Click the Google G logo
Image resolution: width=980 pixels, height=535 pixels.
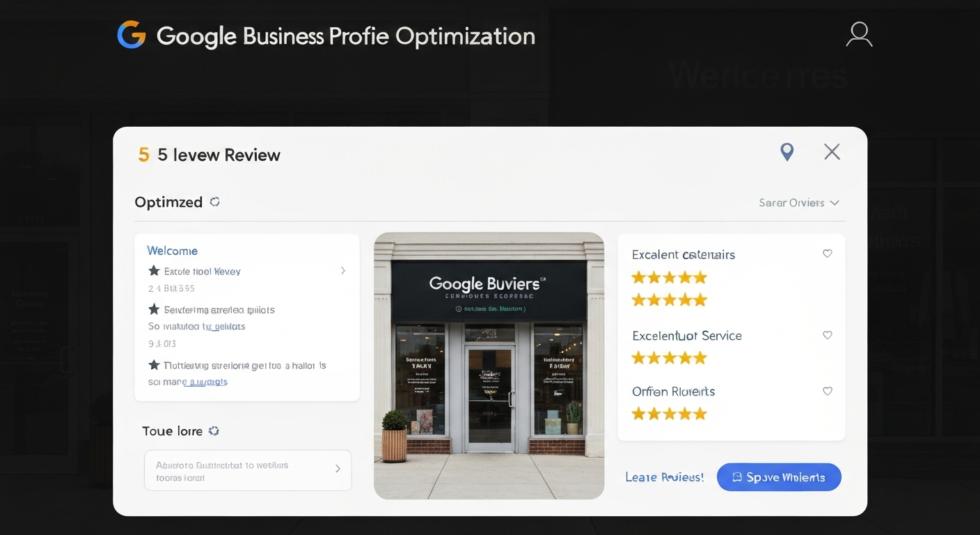(132, 35)
